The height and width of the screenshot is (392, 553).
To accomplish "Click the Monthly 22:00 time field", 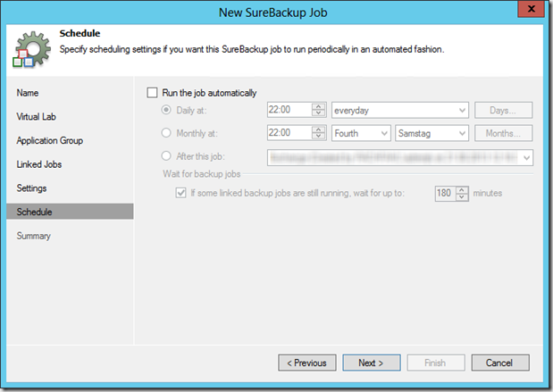I will tap(289, 133).
